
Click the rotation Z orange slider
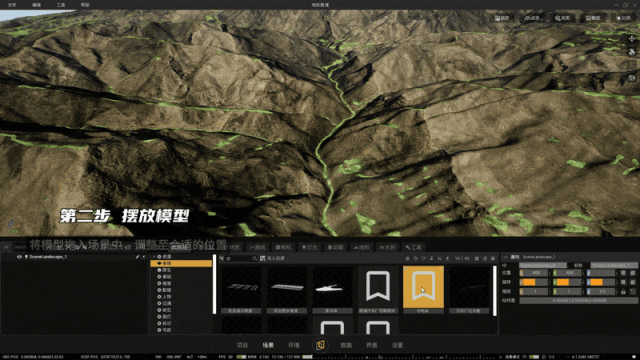(601, 282)
